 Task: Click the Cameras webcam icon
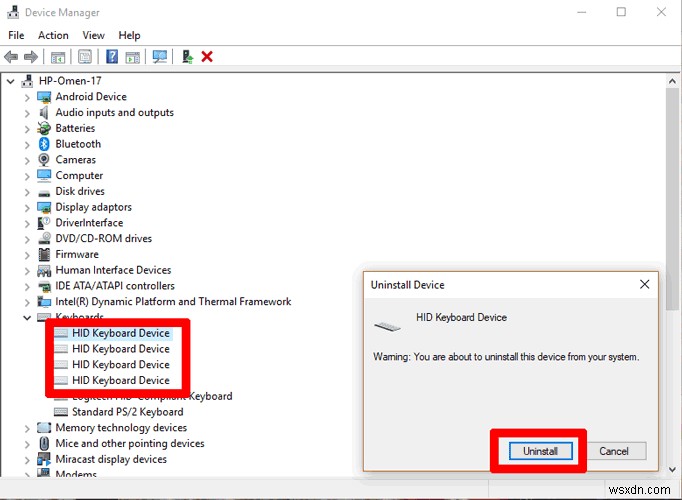click(x=44, y=160)
